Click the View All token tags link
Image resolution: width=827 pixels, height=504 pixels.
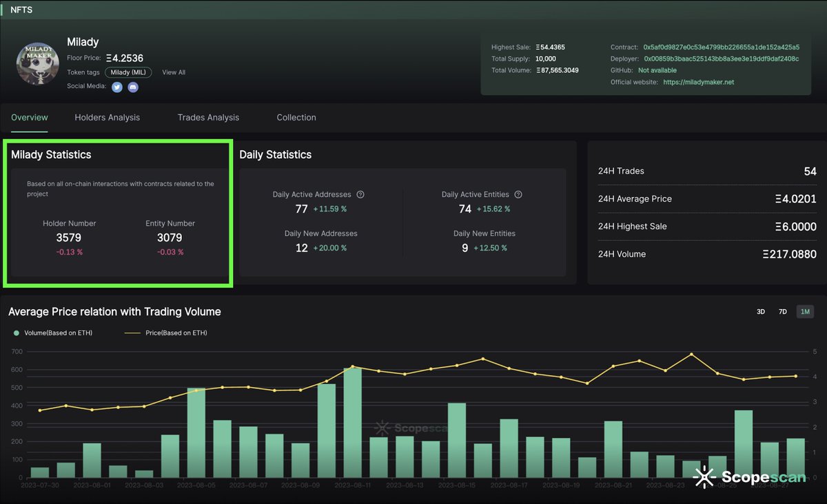(174, 72)
